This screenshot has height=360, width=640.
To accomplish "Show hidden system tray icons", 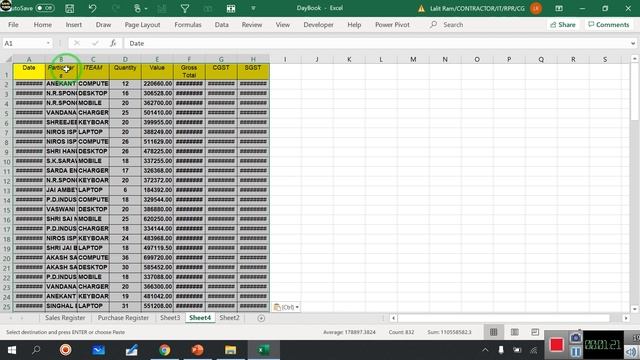I will [x=485, y=350].
